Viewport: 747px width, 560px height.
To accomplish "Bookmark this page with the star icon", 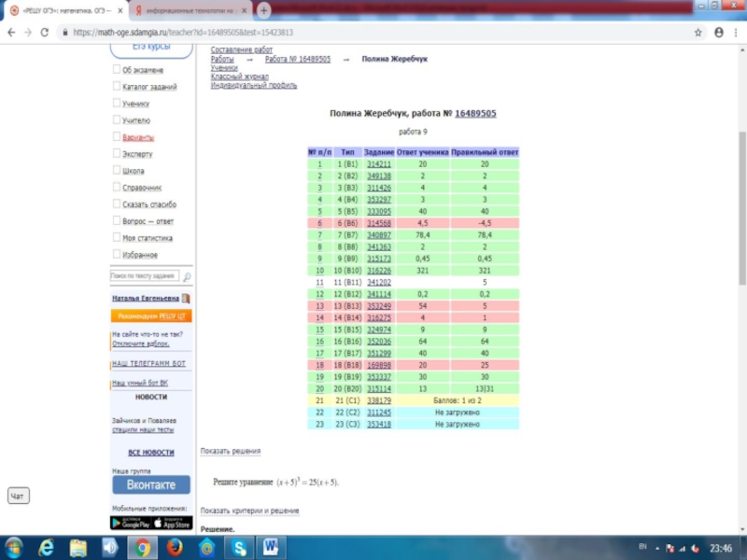I will (x=698, y=33).
